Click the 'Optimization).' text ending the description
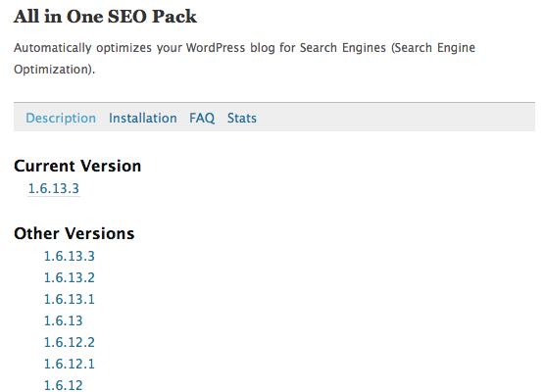The width and height of the screenshot is (545, 392). 54,70
